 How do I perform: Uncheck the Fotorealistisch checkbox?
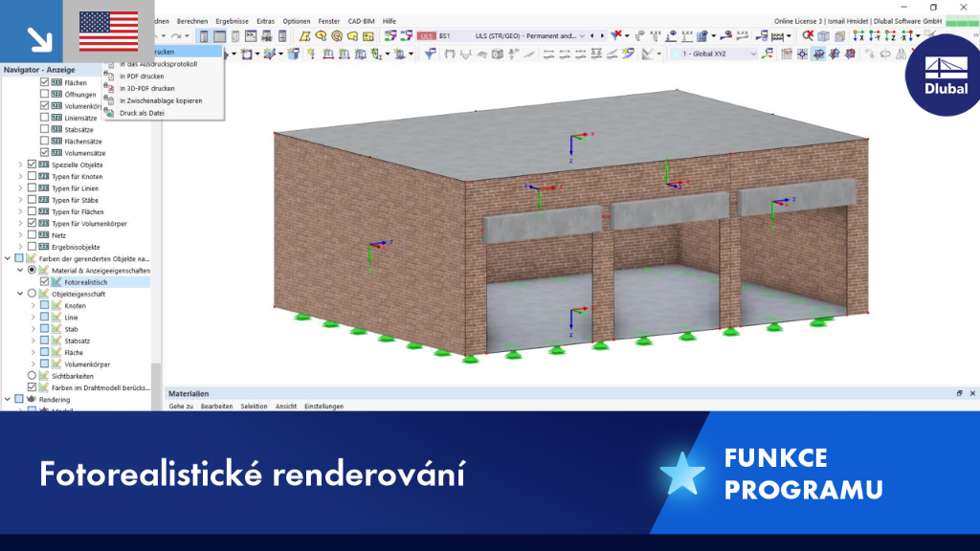[x=44, y=282]
